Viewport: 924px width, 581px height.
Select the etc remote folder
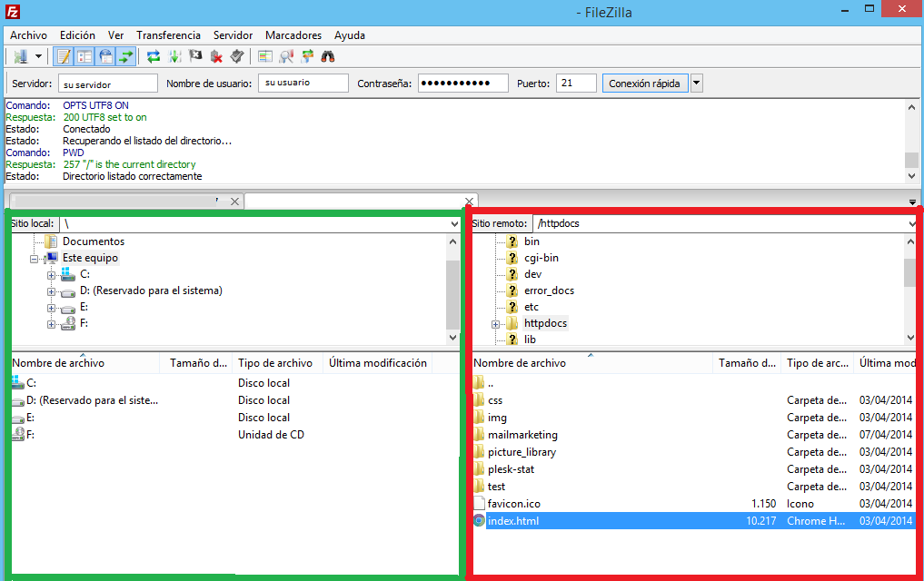[531, 307]
